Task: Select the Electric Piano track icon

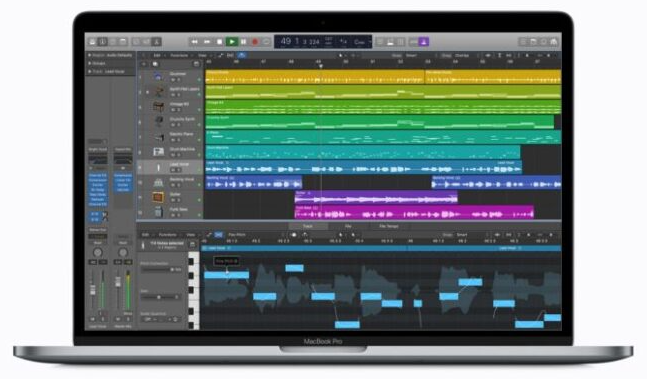Action: pos(158,137)
